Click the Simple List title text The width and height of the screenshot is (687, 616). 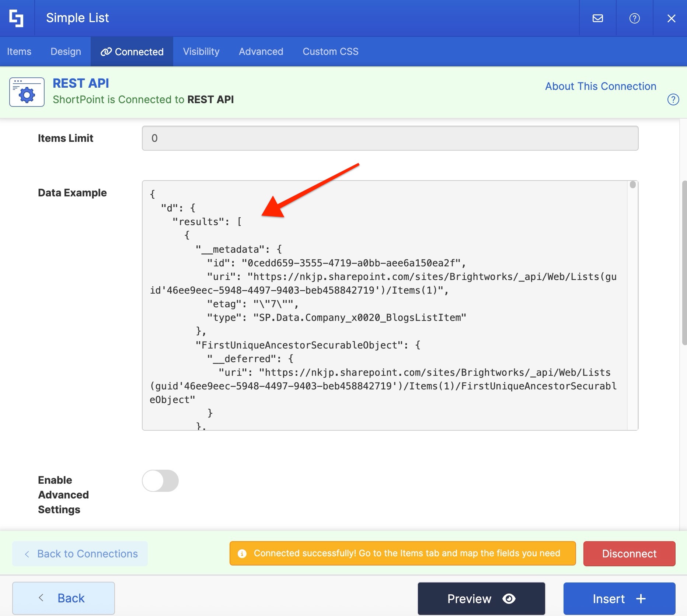point(77,18)
